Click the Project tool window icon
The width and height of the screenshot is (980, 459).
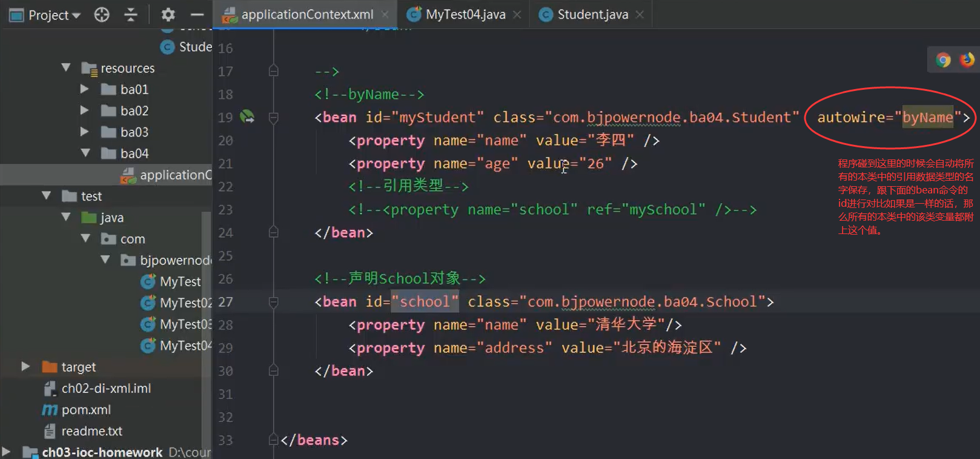tap(16, 15)
